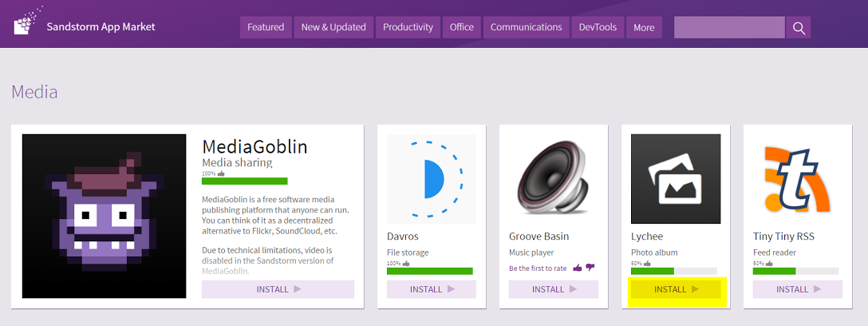Go to the DevTools category
The width and height of the screenshot is (868, 326).
[x=598, y=27]
